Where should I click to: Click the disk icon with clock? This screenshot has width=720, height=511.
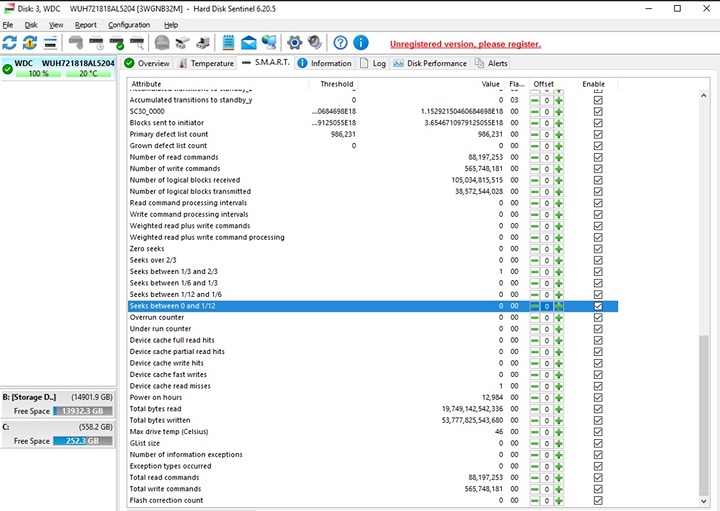pos(96,43)
